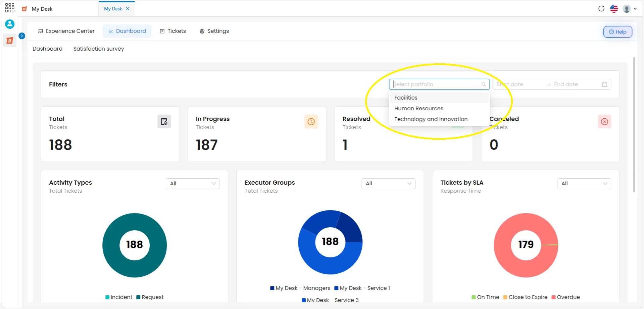Toggle My Desk - Managers legend entry
The width and height of the screenshot is (644, 309).
tap(300, 288)
